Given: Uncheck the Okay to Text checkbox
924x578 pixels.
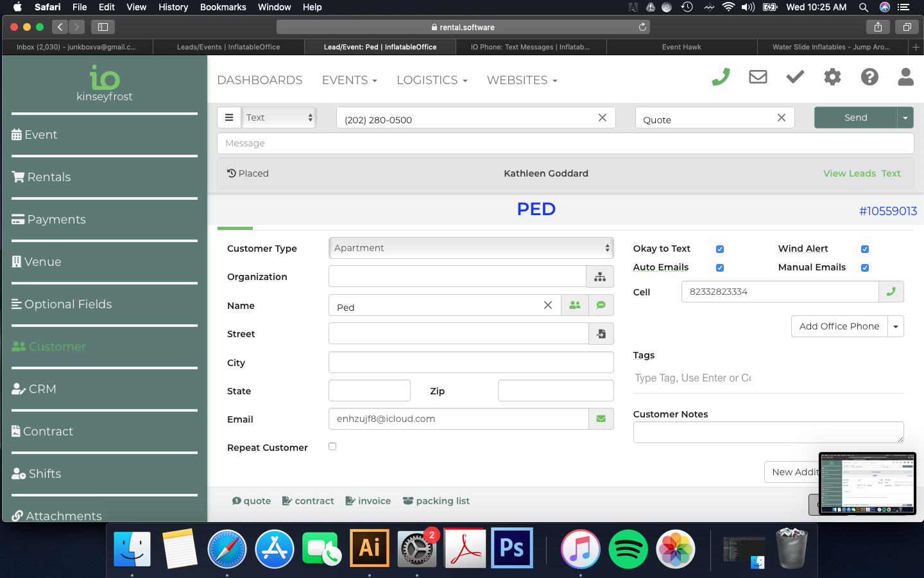Looking at the screenshot, I should pos(720,249).
